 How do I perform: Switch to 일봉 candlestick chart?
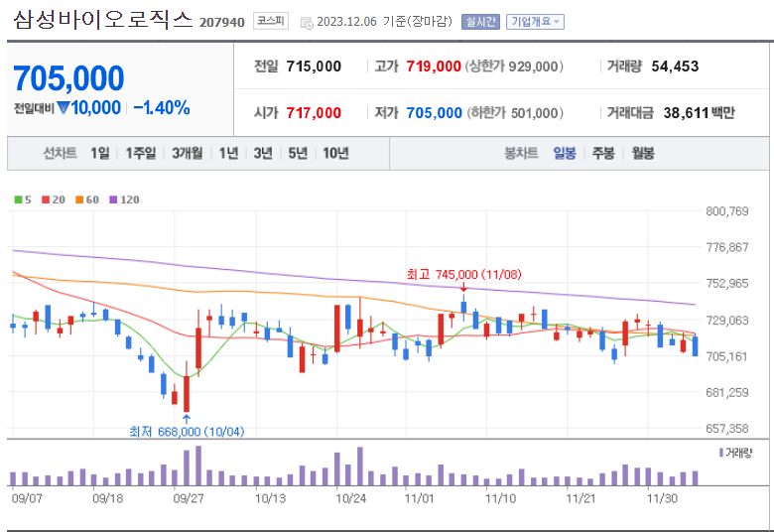point(565,153)
